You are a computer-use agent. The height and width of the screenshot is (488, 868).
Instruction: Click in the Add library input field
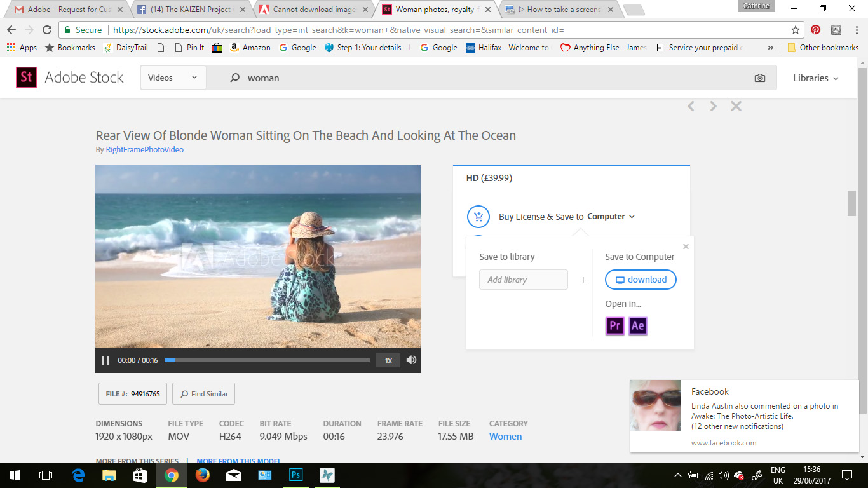(x=524, y=280)
